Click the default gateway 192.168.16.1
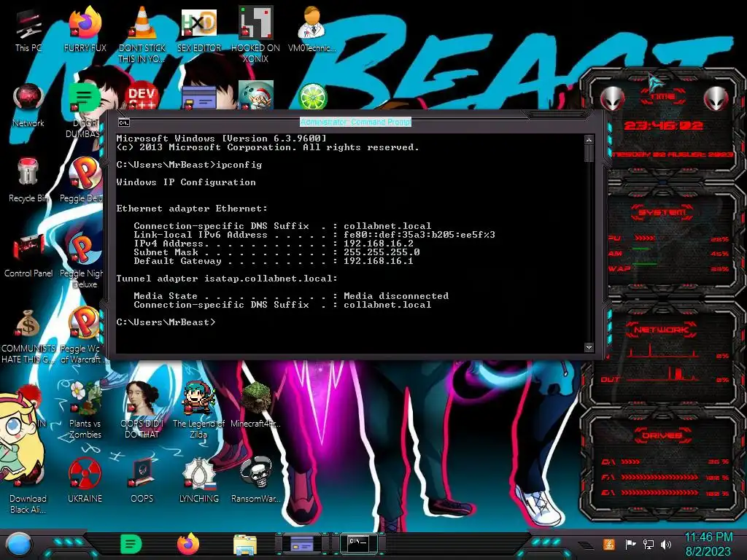 point(379,261)
